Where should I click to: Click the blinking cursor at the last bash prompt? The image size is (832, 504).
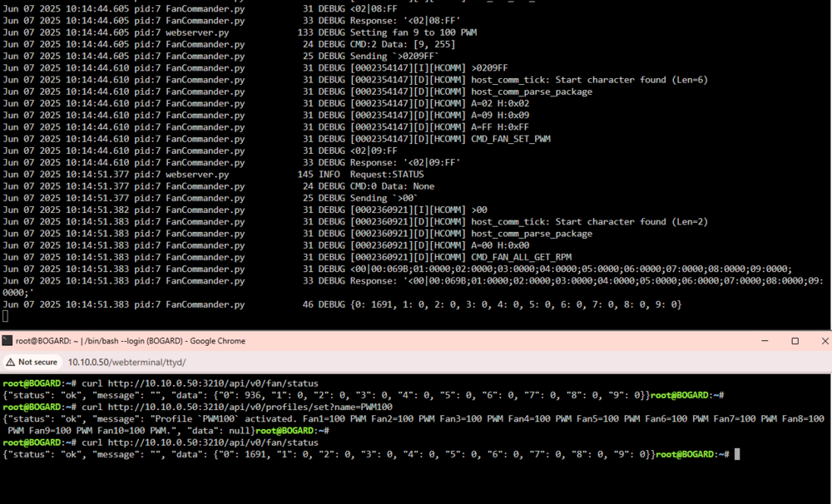[x=737, y=454]
